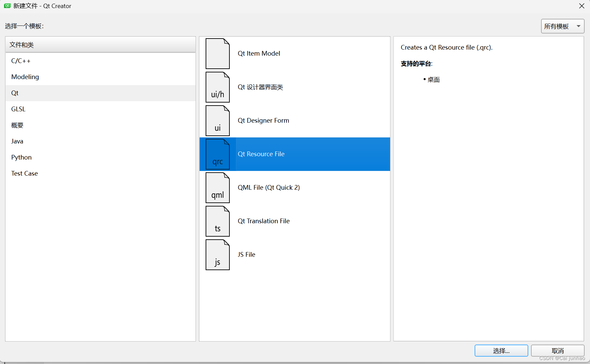Viewport: 590px width, 364px height.
Task: Select the 概要 category
Action: point(100,125)
